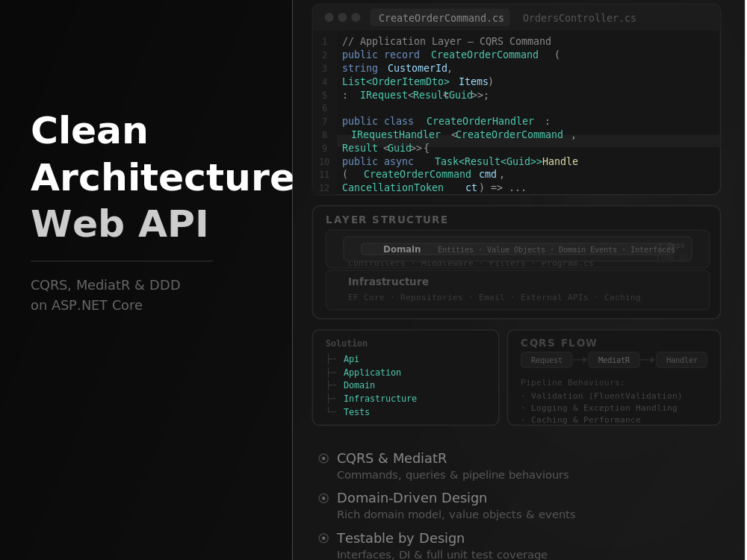This screenshot has width=747, height=560.
Task: Click 'Rich domain model, value objects & events' text
Action: [x=456, y=514]
